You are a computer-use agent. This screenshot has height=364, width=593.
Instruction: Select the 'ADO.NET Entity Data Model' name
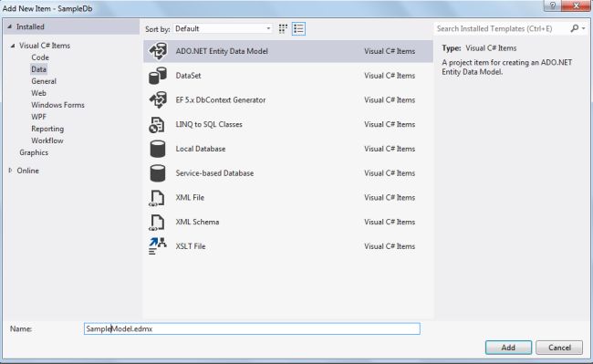click(222, 51)
